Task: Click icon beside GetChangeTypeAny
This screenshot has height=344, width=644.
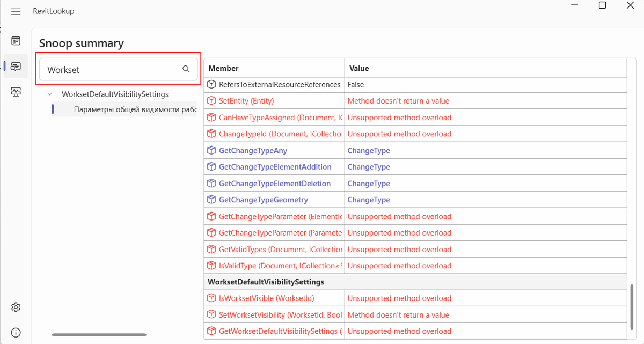Action: pyautogui.click(x=211, y=150)
